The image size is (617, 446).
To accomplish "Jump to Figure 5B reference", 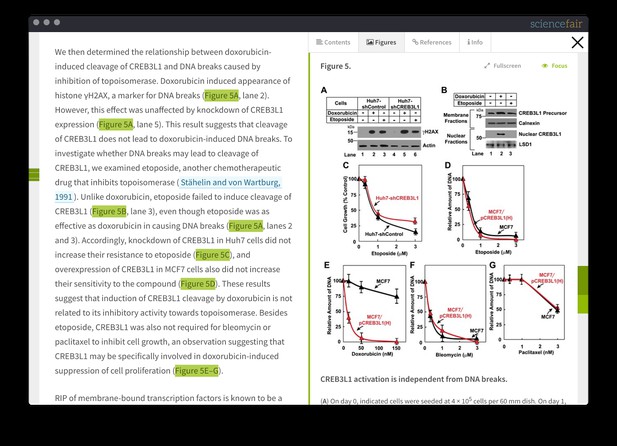I will point(109,211).
